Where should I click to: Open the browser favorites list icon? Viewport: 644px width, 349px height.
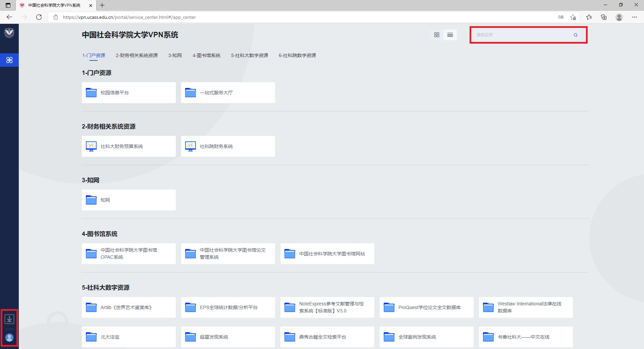coord(589,17)
